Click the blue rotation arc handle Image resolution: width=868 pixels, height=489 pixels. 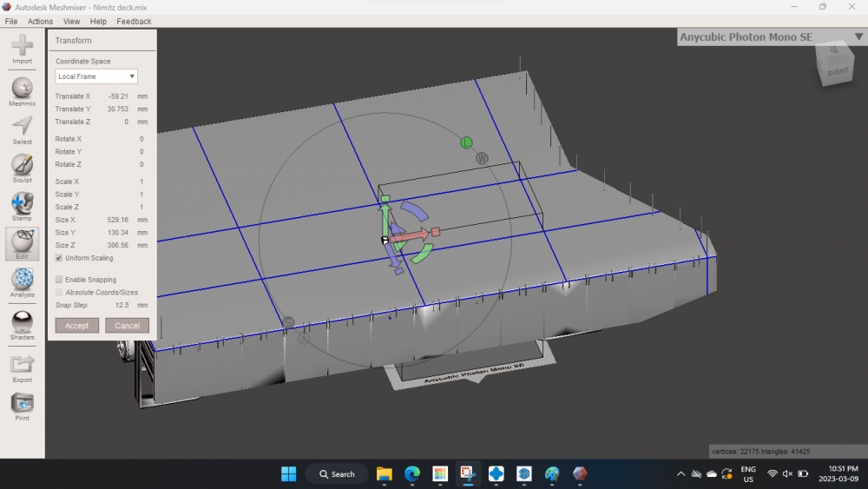pos(416,212)
